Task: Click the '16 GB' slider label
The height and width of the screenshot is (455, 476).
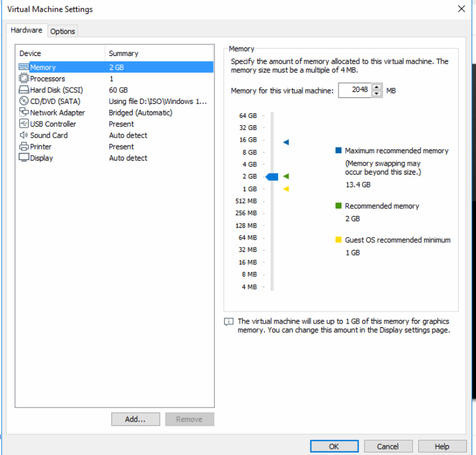Action: click(248, 140)
